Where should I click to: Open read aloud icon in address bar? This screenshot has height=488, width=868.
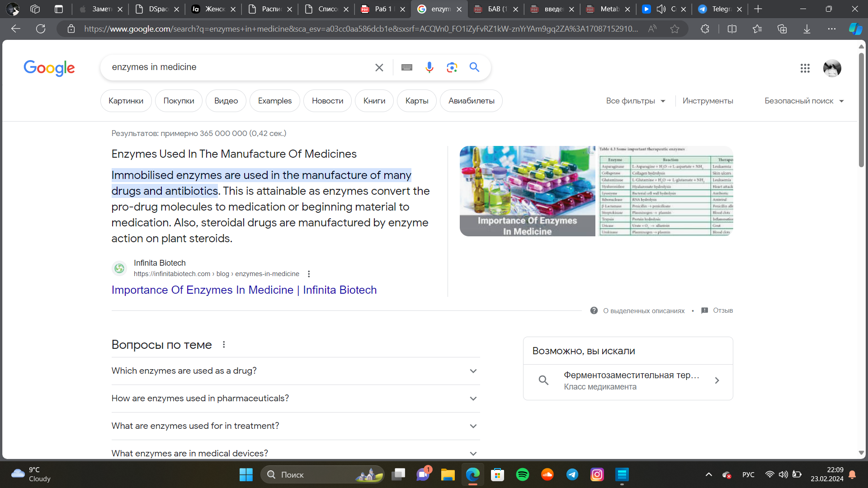click(x=652, y=29)
